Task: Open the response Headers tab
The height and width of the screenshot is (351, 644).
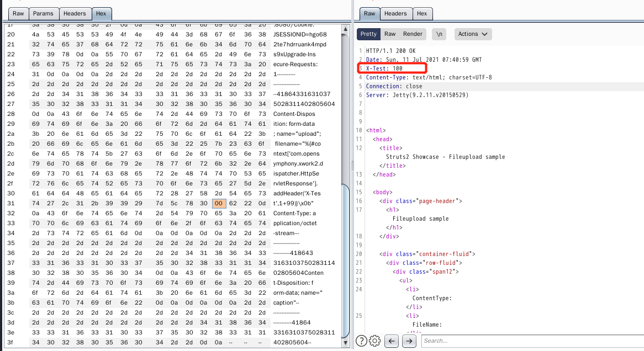Action: click(x=395, y=13)
